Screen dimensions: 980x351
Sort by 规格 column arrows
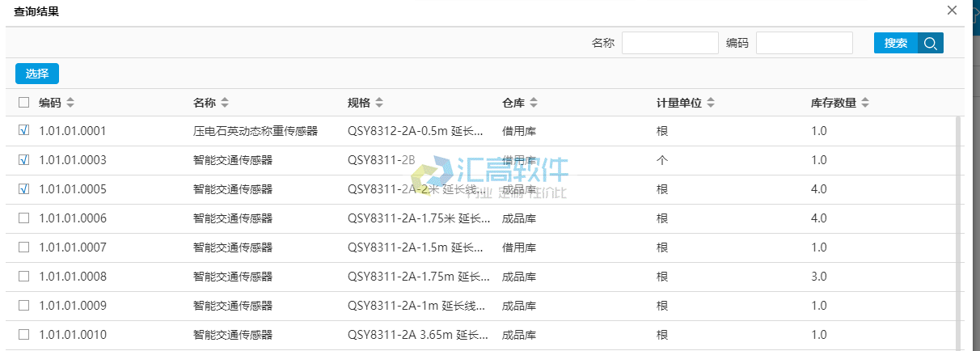[x=379, y=103]
